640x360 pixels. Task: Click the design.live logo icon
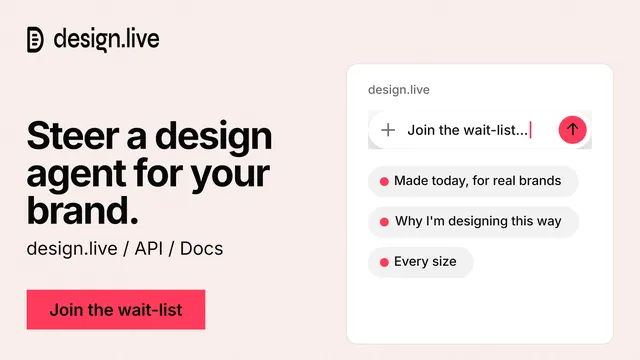pyautogui.click(x=35, y=40)
